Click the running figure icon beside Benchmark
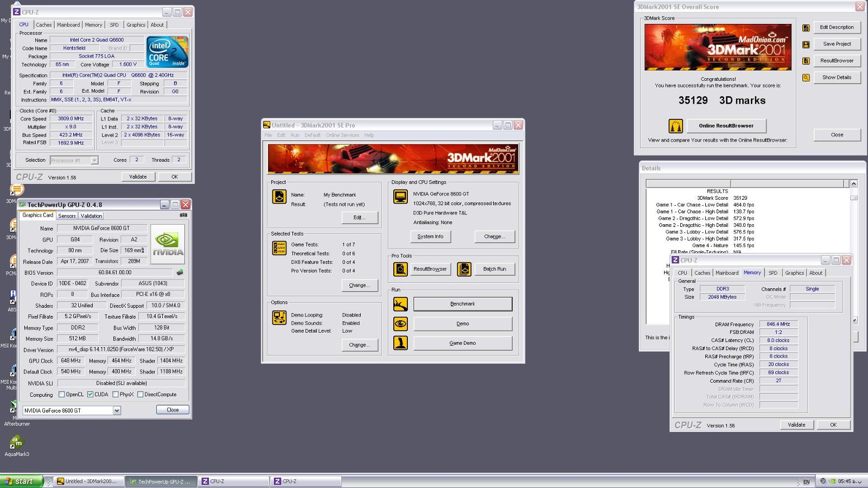 pos(400,304)
